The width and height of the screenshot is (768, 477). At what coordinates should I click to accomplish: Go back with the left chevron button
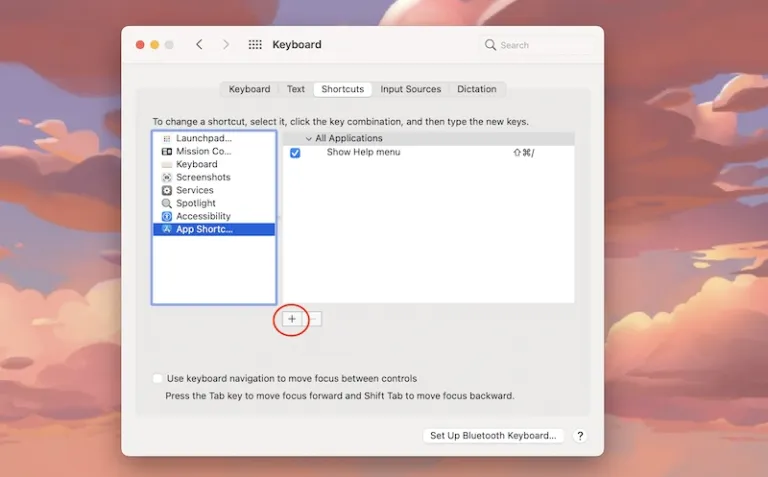click(199, 45)
